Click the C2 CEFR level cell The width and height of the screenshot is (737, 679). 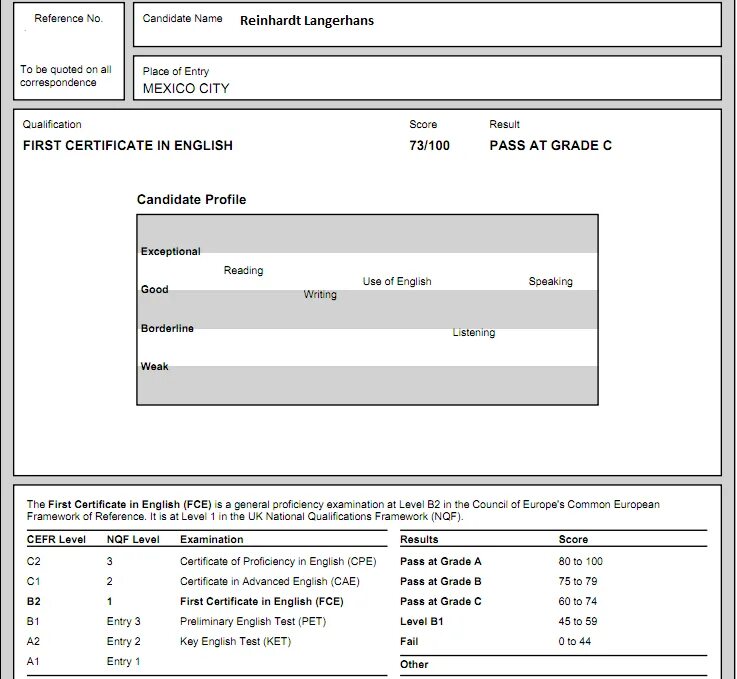pyautogui.click(x=33, y=561)
